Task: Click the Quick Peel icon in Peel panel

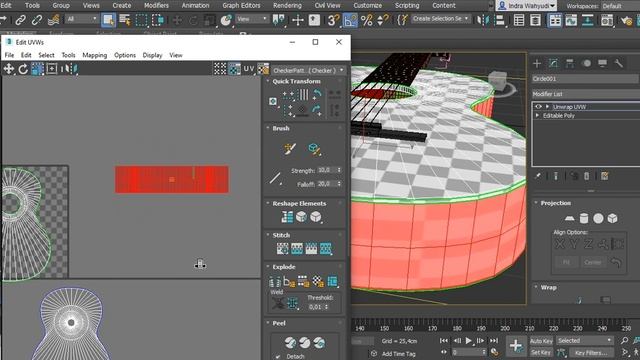Action: pyautogui.click(x=290, y=342)
